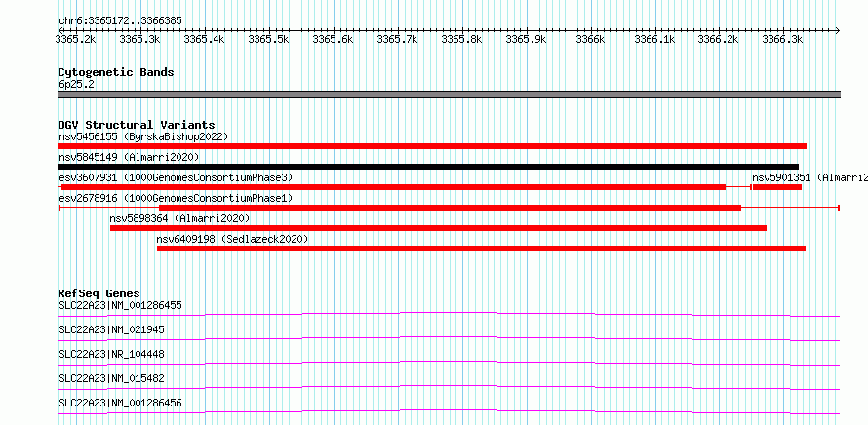Click the 6p25.2 band label

click(x=75, y=84)
